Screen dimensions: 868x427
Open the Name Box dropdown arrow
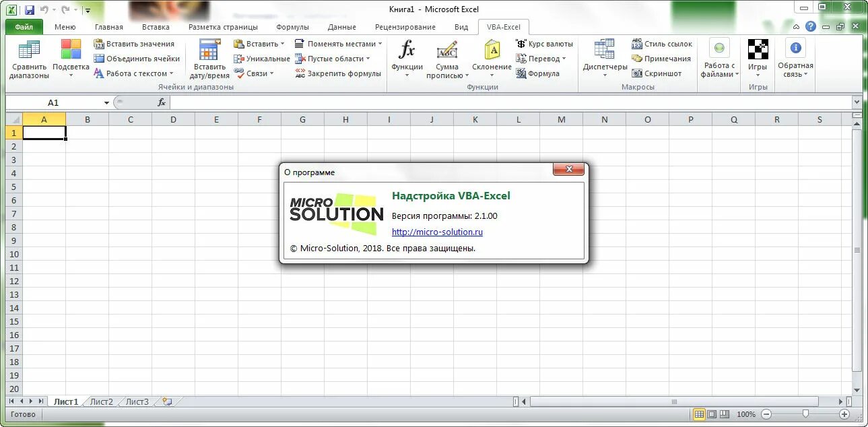[x=106, y=103]
